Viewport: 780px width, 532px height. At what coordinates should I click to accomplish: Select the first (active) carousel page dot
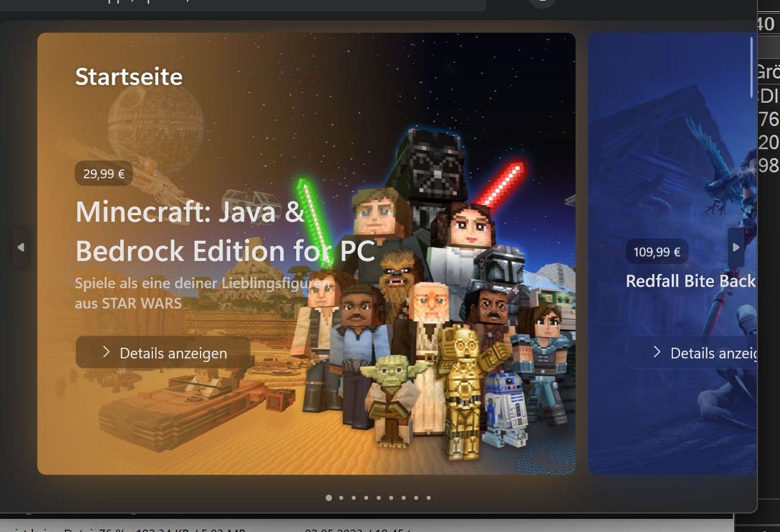[328, 498]
